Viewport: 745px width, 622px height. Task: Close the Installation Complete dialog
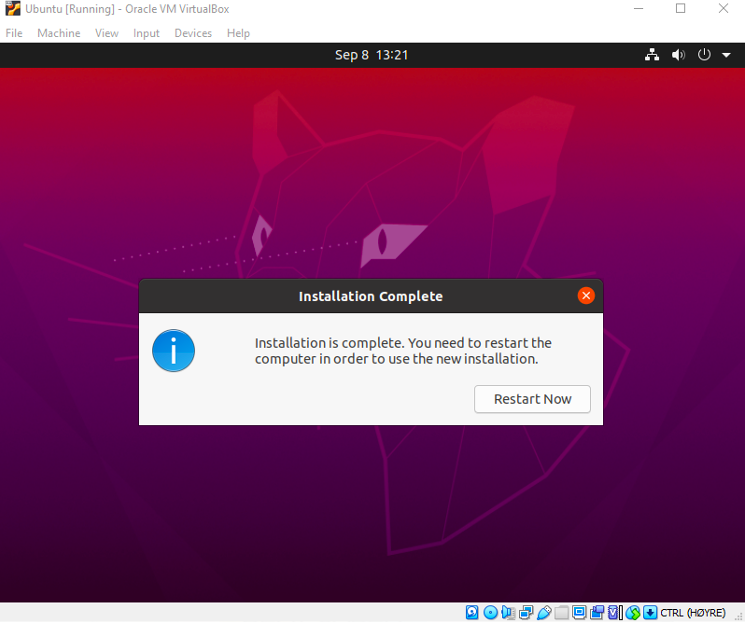point(586,296)
